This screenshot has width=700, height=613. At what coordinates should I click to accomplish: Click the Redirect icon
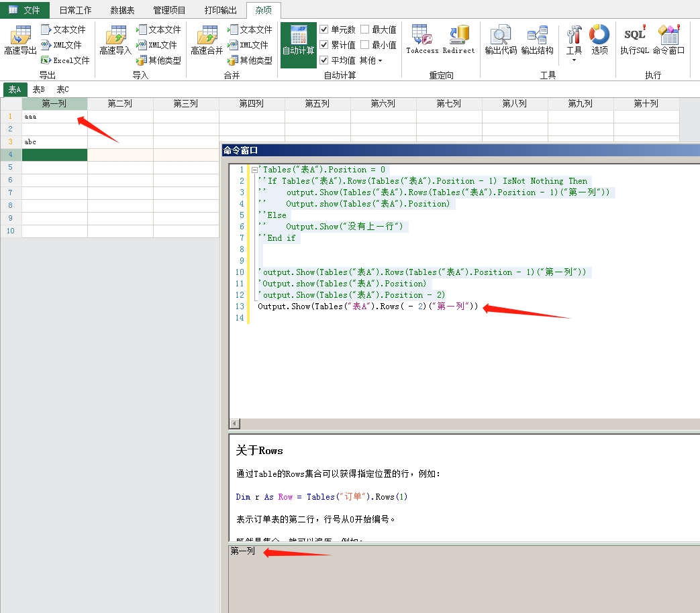(x=458, y=40)
